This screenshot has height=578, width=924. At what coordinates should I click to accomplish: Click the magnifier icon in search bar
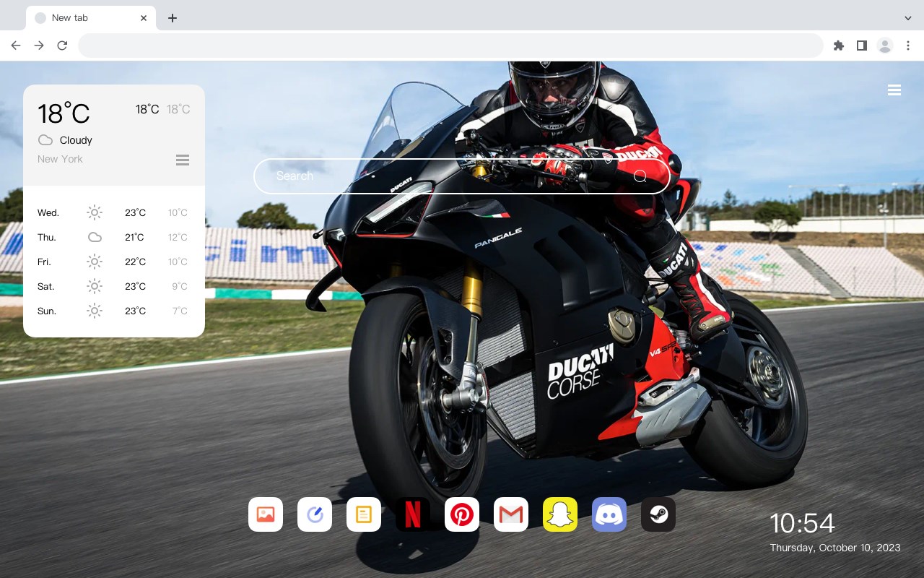pos(640,176)
